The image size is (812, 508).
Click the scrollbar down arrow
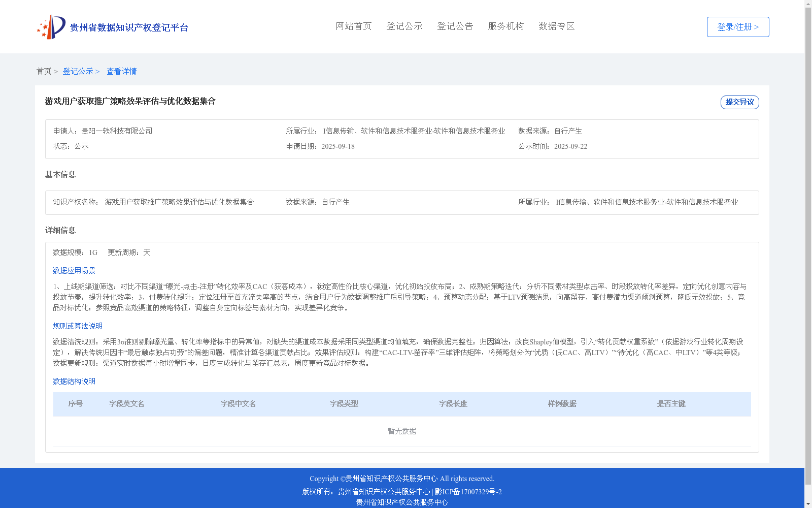pos(808,504)
